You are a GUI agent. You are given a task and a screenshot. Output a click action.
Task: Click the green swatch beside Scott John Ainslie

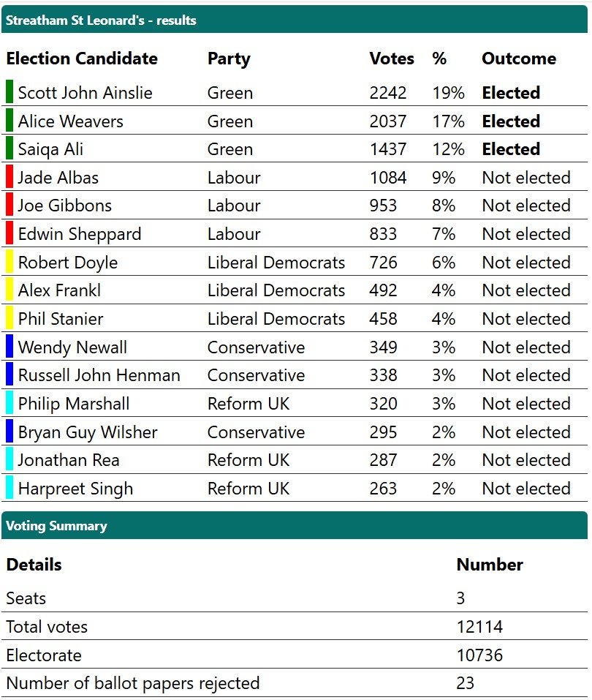pos(9,91)
